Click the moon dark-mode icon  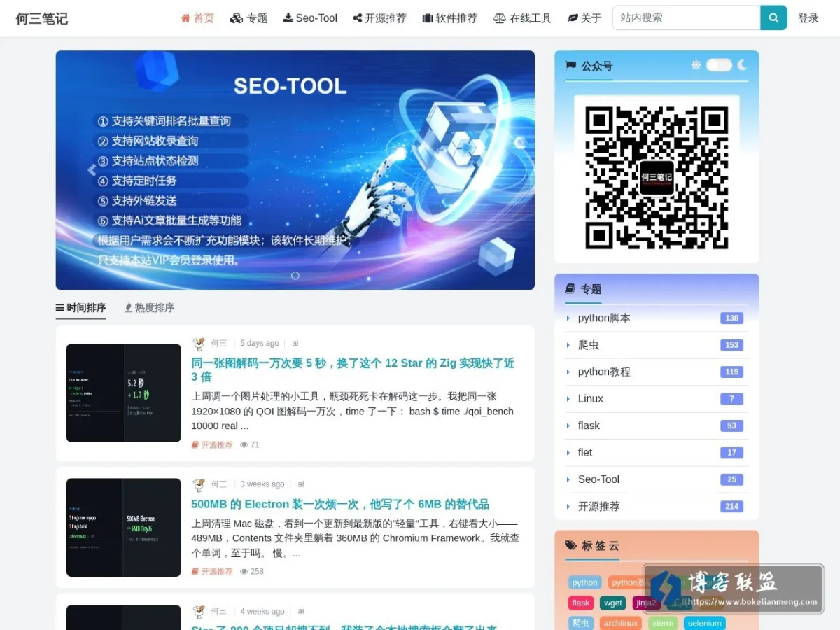click(x=742, y=65)
